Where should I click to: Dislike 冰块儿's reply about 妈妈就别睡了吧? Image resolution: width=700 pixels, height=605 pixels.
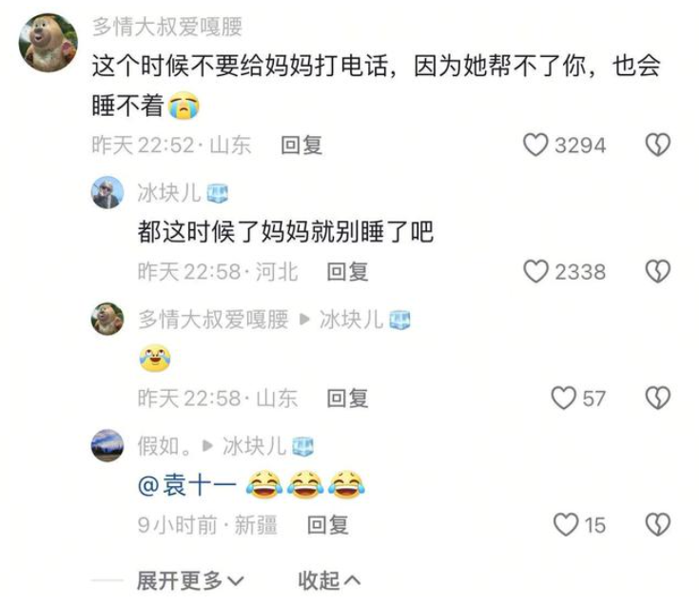[658, 271]
